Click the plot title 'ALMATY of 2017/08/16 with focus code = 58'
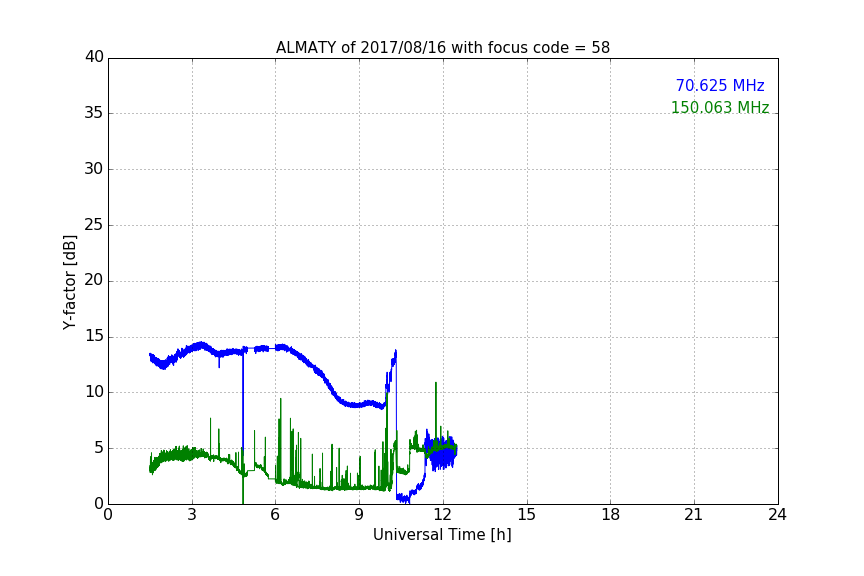 click(x=442, y=48)
